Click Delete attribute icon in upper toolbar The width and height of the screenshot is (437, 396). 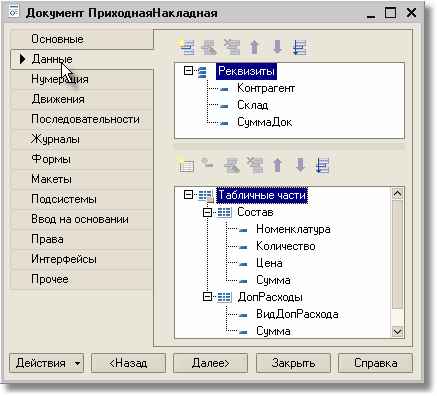(x=232, y=47)
